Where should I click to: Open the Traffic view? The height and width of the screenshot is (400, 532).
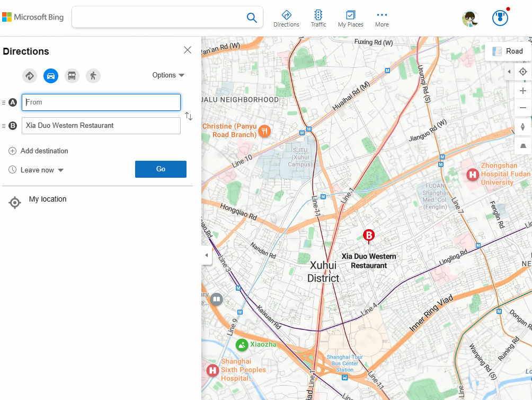pyautogui.click(x=318, y=19)
